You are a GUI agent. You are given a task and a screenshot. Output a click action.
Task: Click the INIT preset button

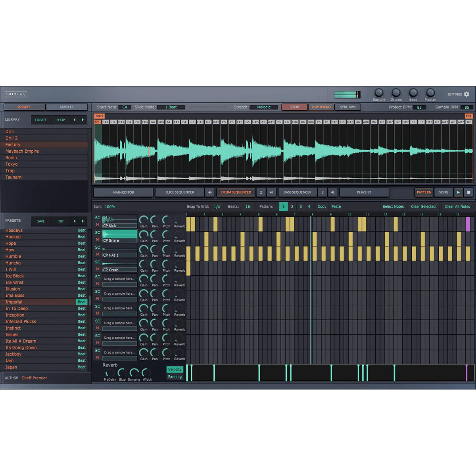point(61,221)
